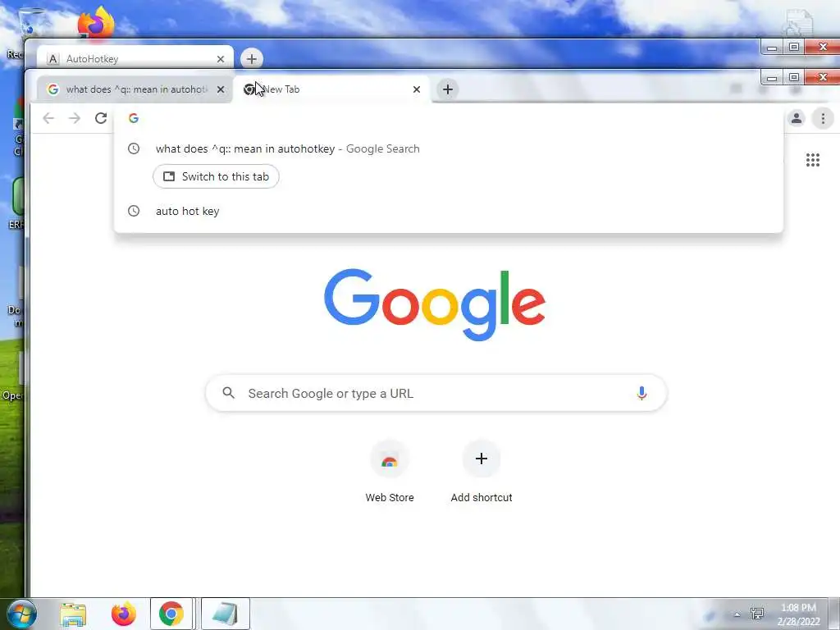840x630 pixels.
Task: Select the New Tab tab
Action: 332,89
